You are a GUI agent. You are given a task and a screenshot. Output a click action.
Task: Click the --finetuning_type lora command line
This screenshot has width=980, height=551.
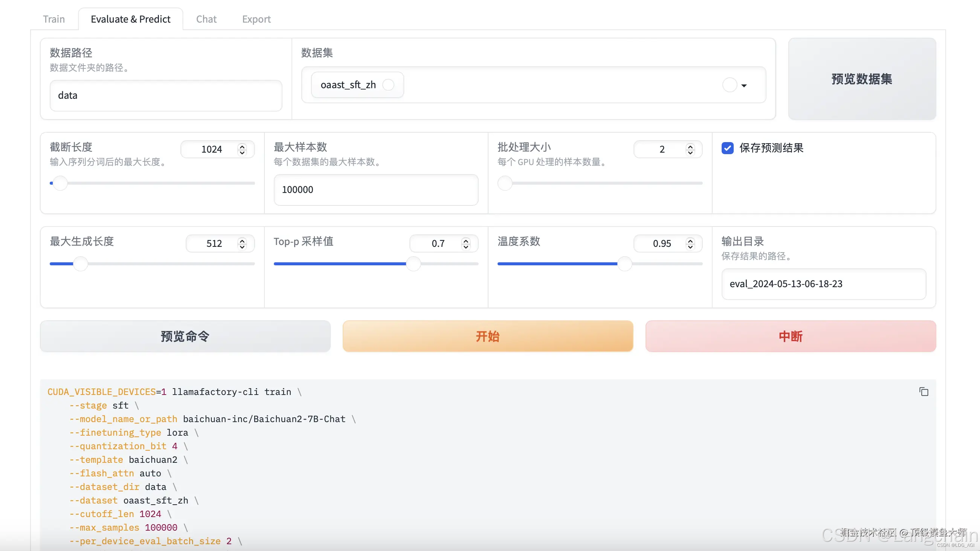click(134, 433)
